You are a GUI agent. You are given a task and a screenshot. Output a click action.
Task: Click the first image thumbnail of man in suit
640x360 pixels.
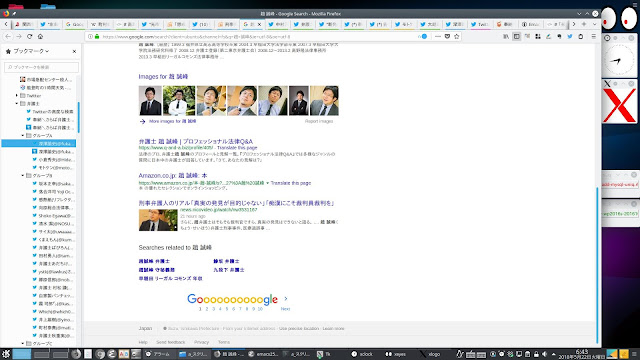point(150,101)
